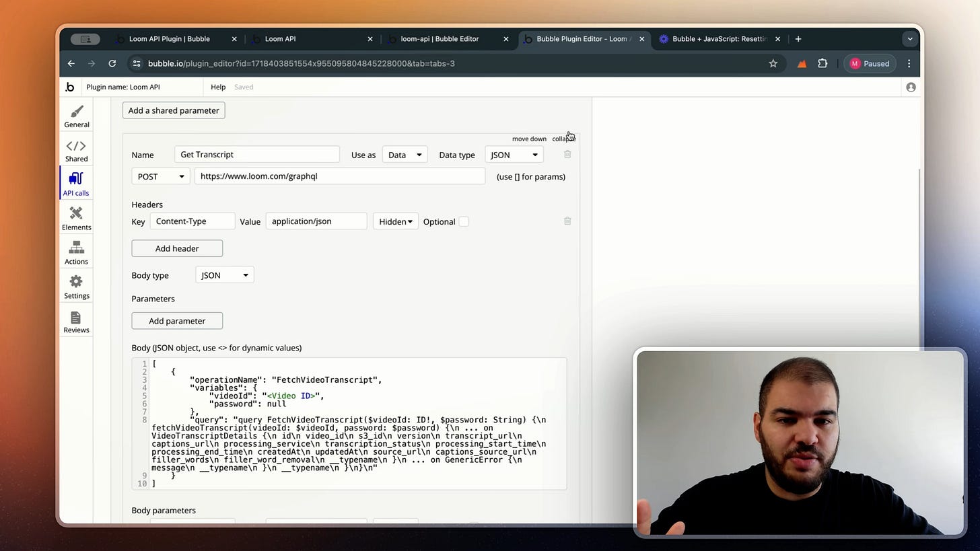Edit the Name field Get Transcript
This screenshot has height=551, width=980.
(256, 155)
